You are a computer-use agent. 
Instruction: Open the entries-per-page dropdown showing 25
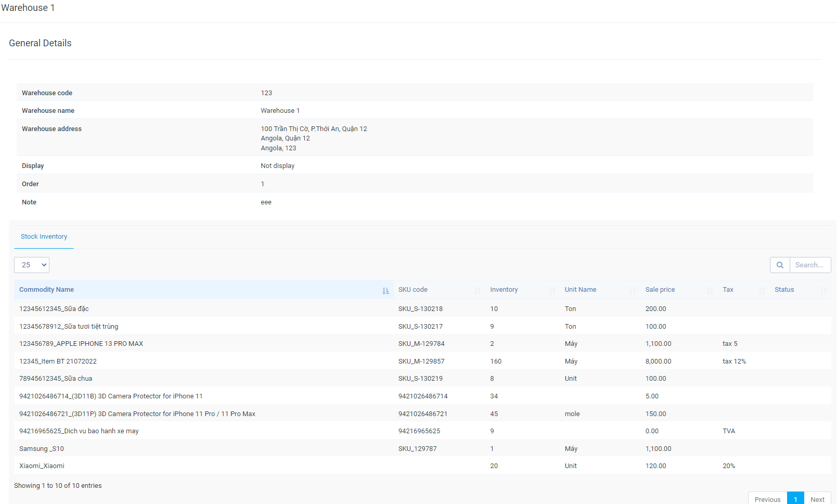(31, 265)
